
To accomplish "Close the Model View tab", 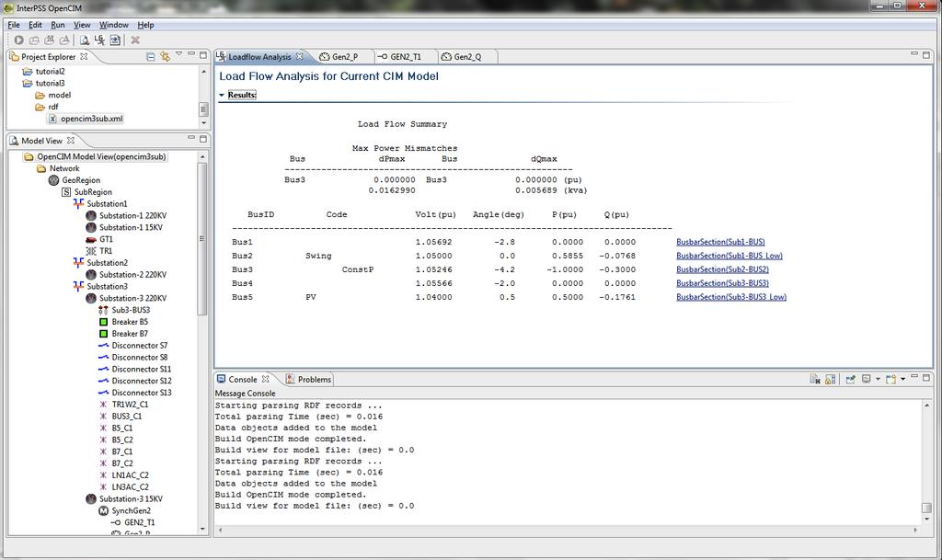I will pos(70,141).
